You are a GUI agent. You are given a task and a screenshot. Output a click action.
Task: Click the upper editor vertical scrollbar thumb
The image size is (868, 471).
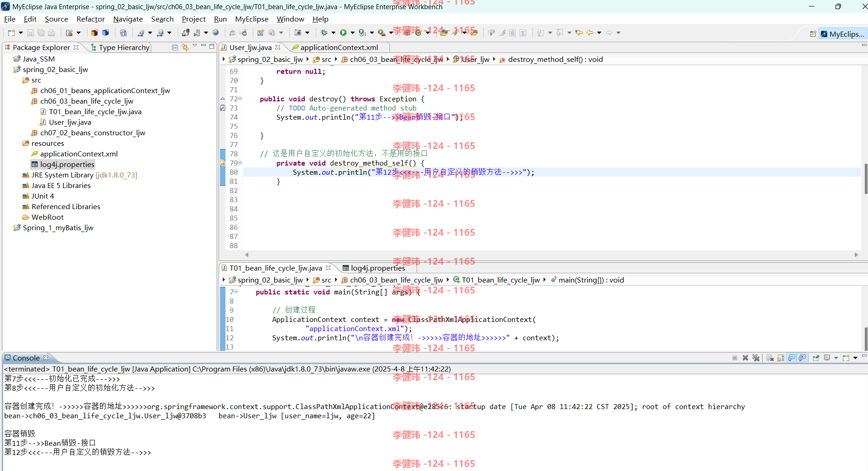point(866,178)
